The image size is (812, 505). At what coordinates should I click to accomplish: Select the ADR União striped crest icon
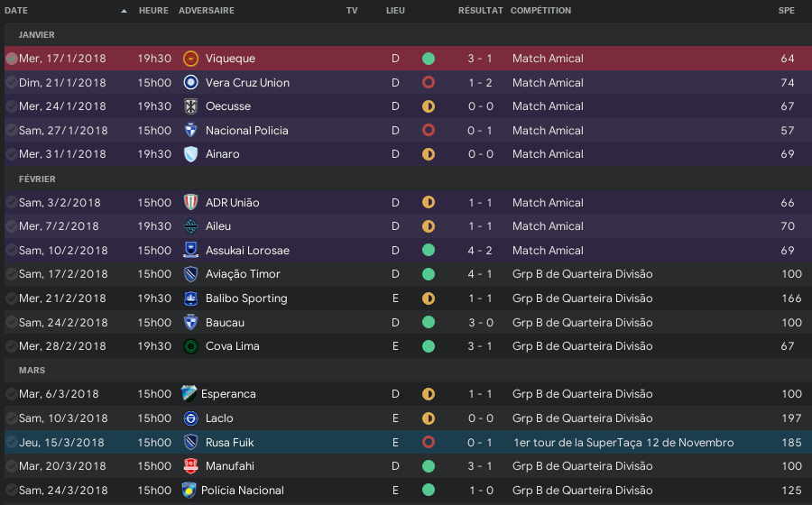coord(190,202)
